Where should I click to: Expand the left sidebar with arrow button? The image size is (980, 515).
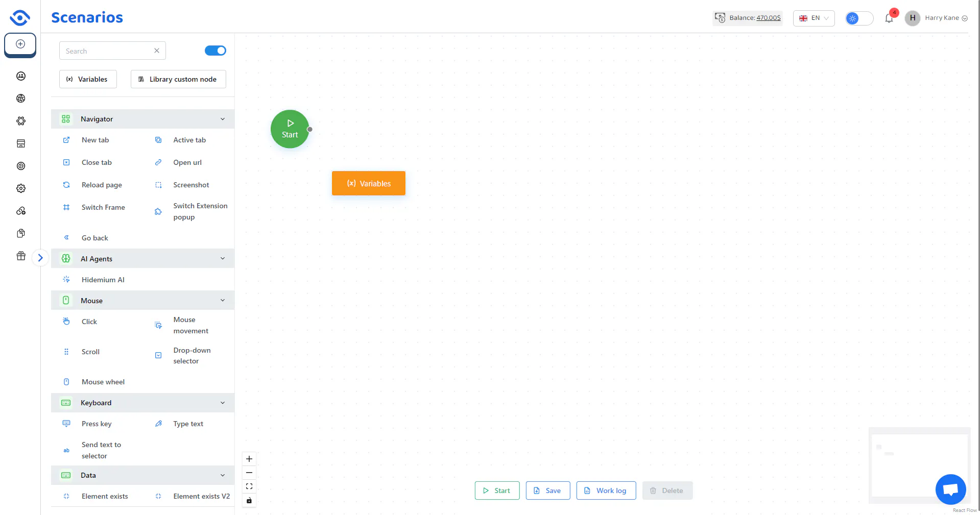tap(40, 258)
